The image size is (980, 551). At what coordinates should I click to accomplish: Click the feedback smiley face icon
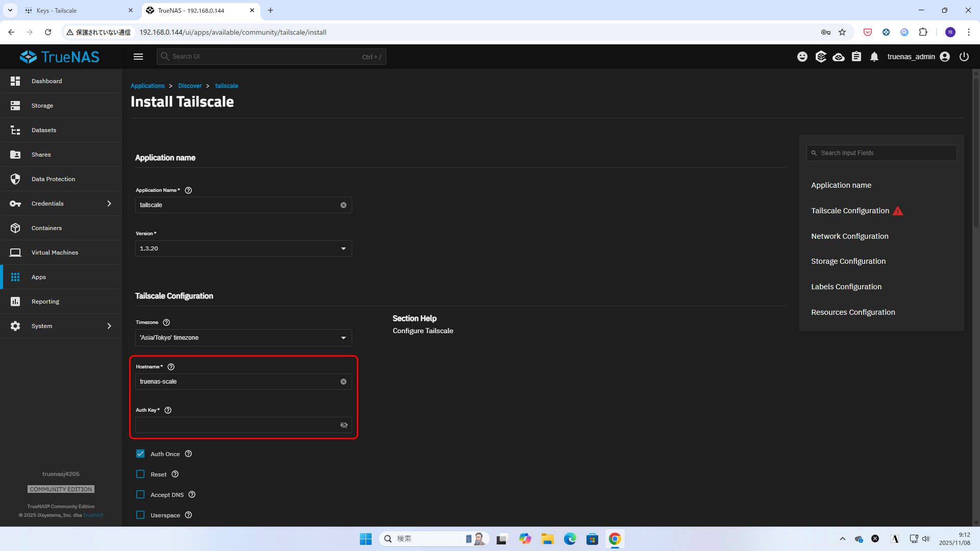point(802,57)
